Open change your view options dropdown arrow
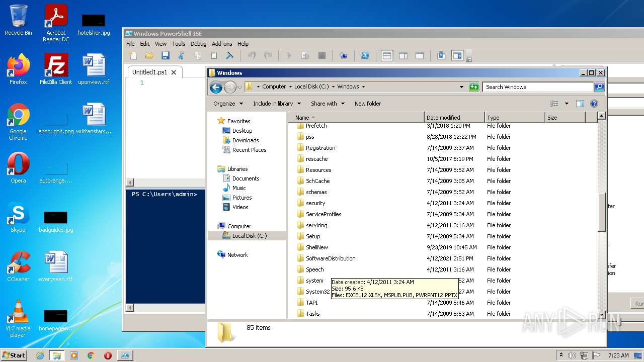This screenshot has width=644, height=362. click(x=567, y=104)
